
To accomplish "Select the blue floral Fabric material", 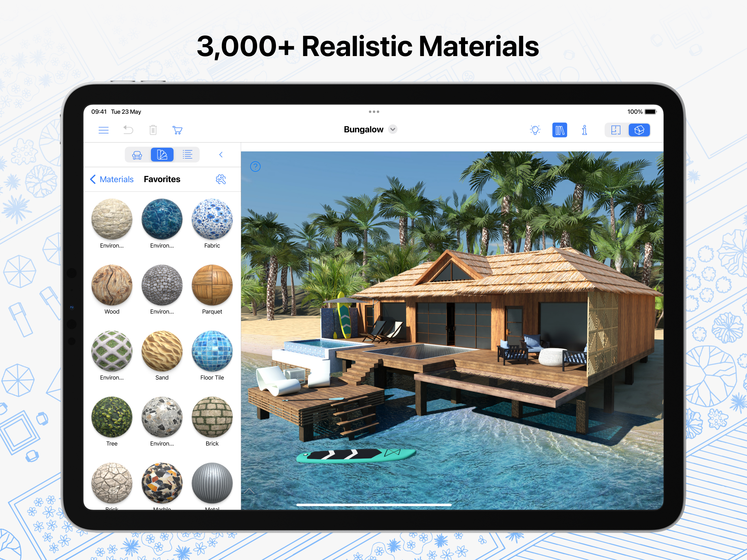I will (x=212, y=219).
